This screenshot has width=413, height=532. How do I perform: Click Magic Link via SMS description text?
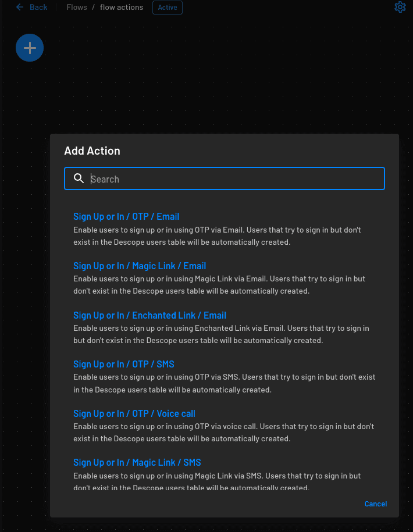click(x=217, y=481)
